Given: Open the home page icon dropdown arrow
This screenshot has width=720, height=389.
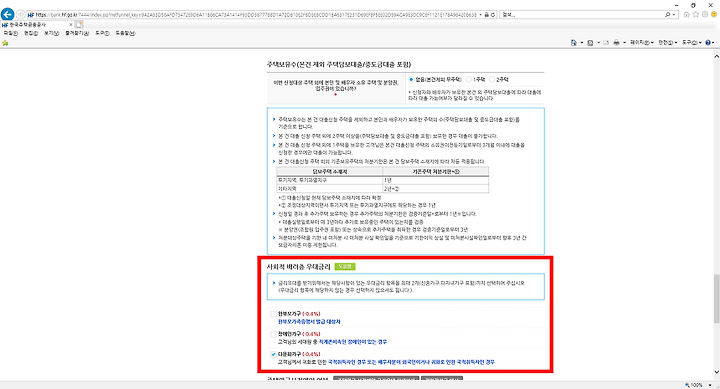Looking at the screenshot, I should (581, 42).
